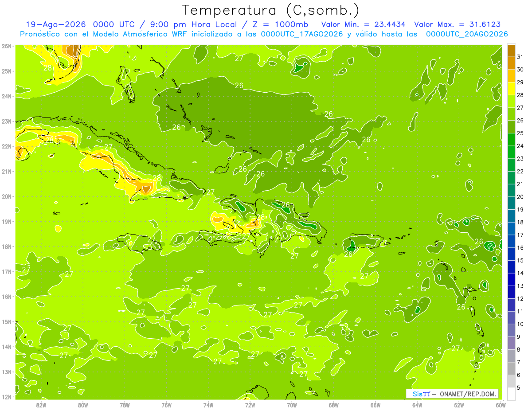Pick the white swatch below 5 on the color scale
Screen dimensions: 532x411
(x=511, y=394)
